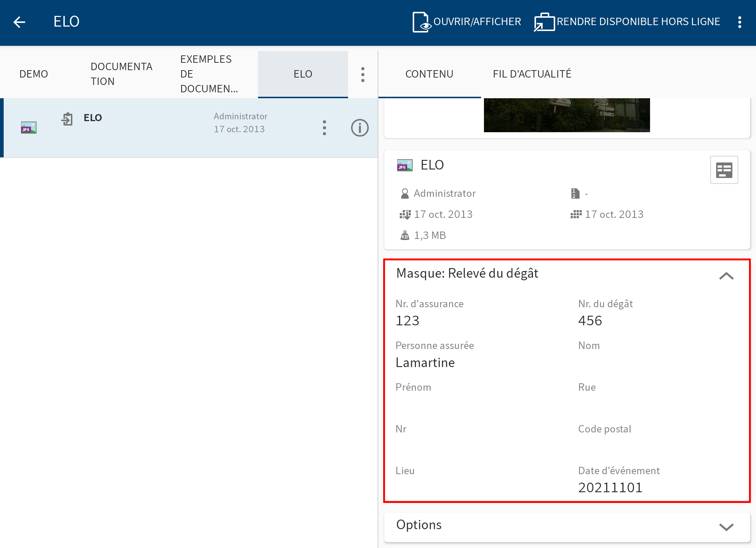
Task: Go back using the arrow icon
Action: pyautogui.click(x=19, y=22)
